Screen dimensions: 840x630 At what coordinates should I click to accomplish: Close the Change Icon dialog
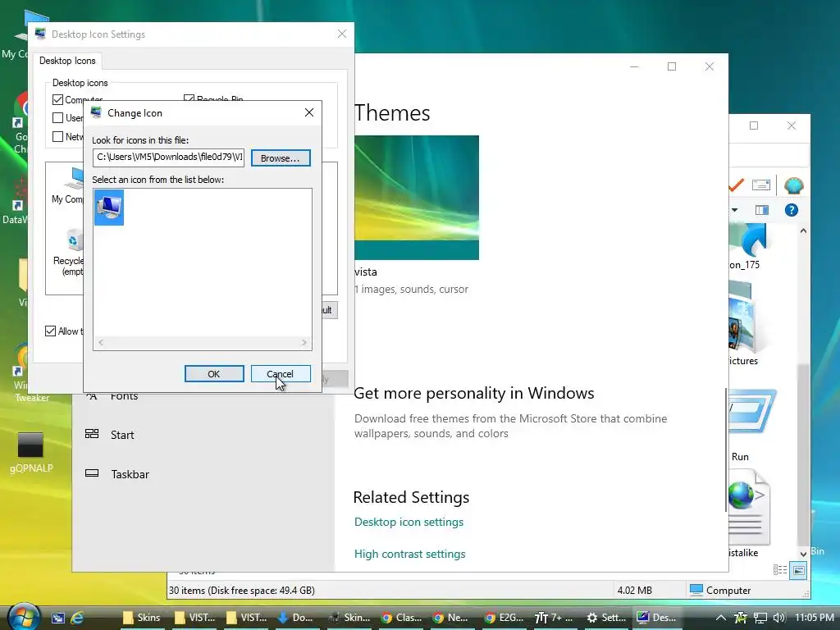[309, 112]
